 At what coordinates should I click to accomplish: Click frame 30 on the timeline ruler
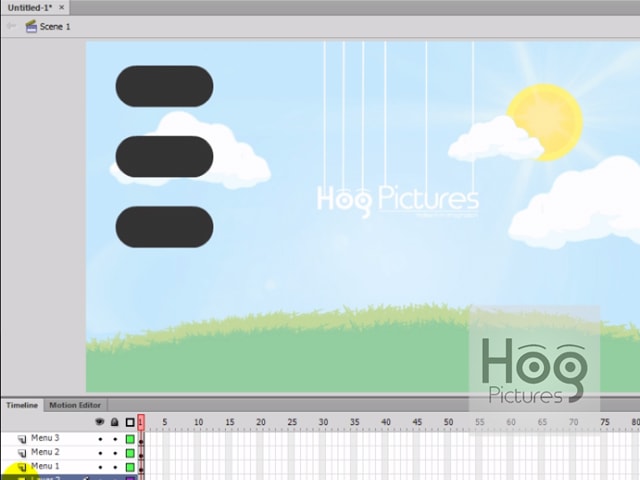[323, 422]
